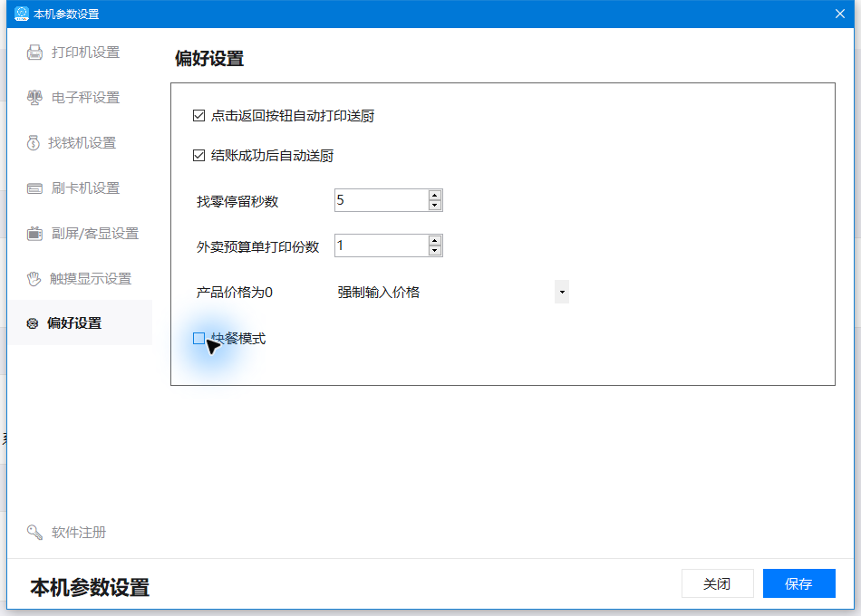Image resolution: width=861 pixels, height=616 pixels.
Task: Click the secondary screen display icon
Action: point(34,234)
